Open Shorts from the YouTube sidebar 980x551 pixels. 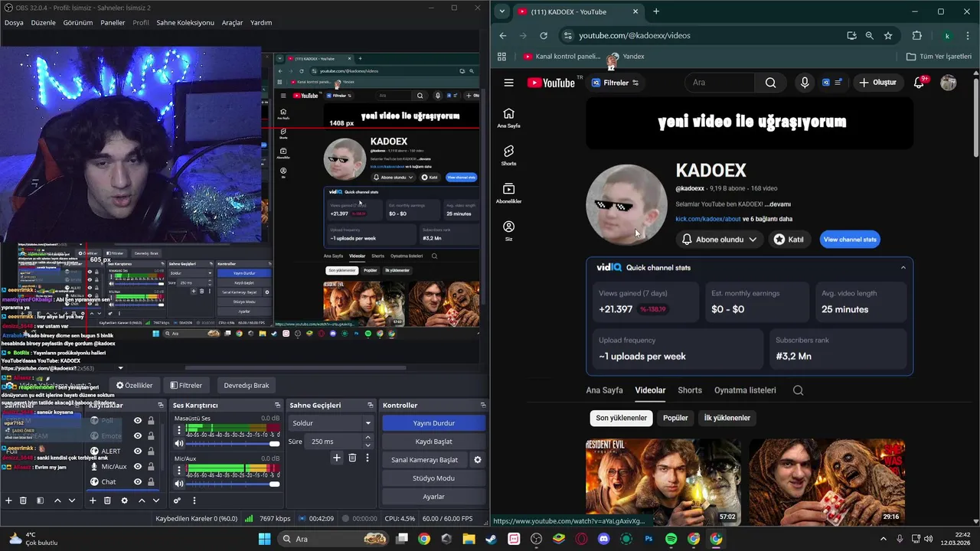508,155
